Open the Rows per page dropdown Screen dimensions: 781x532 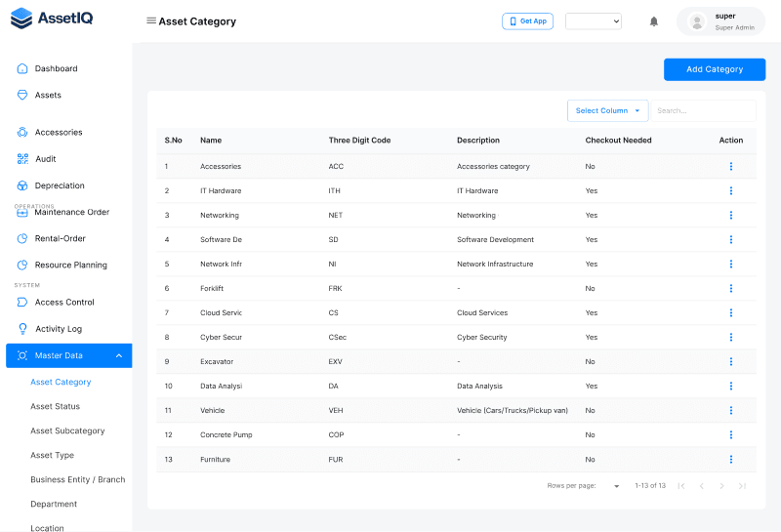pos(616,486)
